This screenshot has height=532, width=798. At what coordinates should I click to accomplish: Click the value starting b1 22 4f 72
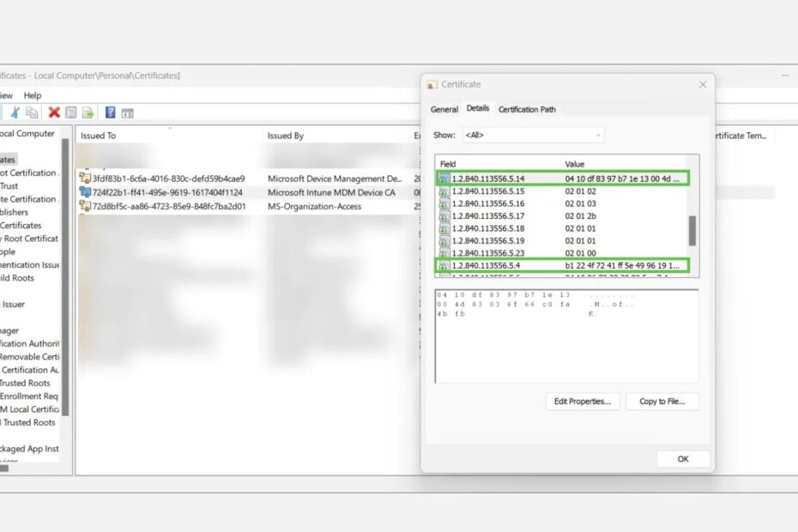[x=622, y=266]
